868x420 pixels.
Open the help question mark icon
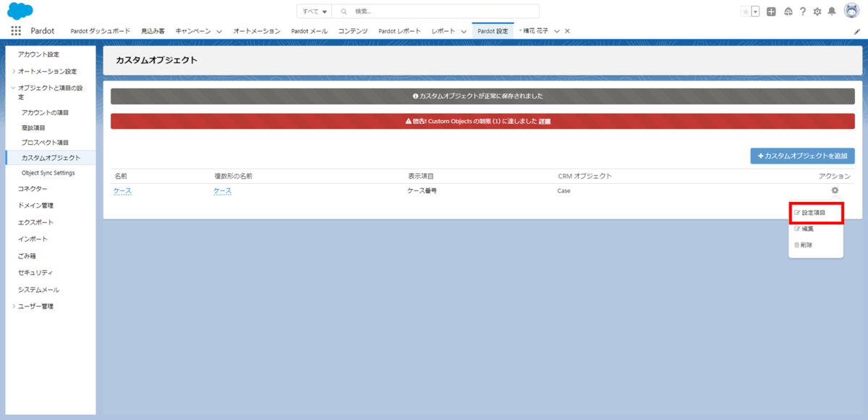803,12
